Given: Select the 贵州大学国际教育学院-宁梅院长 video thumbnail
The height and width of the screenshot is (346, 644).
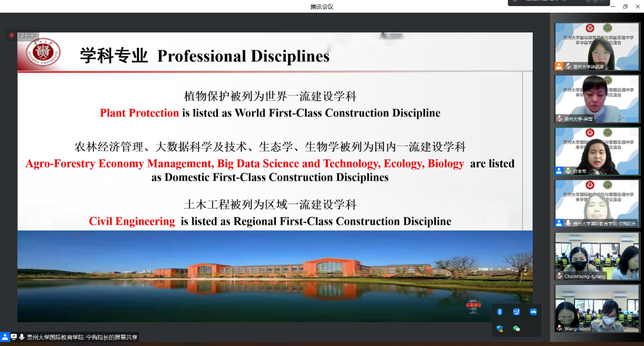Looking at the screenshot, I should click(x=597, y=203).
